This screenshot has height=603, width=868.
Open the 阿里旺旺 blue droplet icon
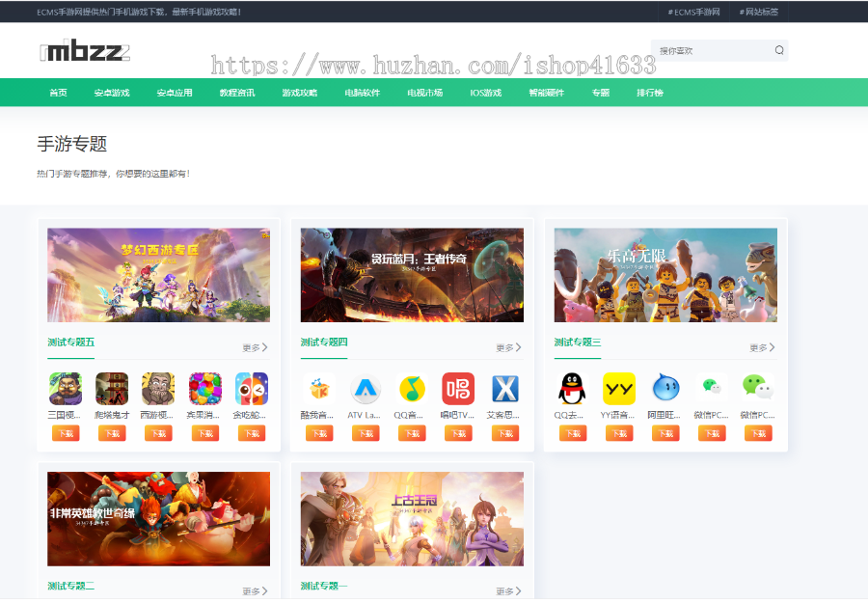coord(665,389)
